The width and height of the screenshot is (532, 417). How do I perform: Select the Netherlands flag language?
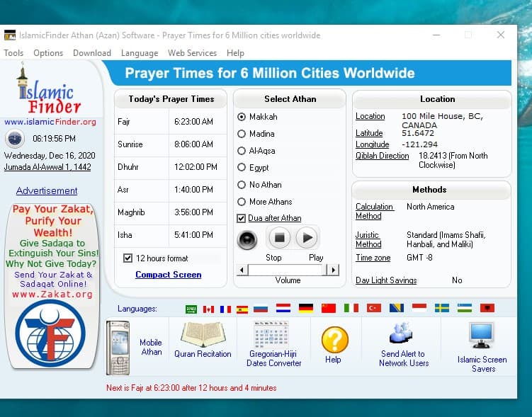tap(283, 308)
